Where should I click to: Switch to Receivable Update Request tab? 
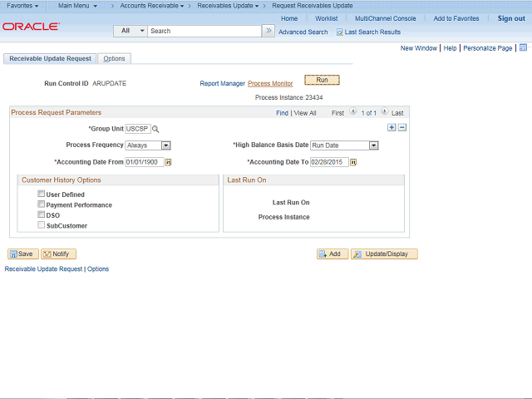[50, 59]
